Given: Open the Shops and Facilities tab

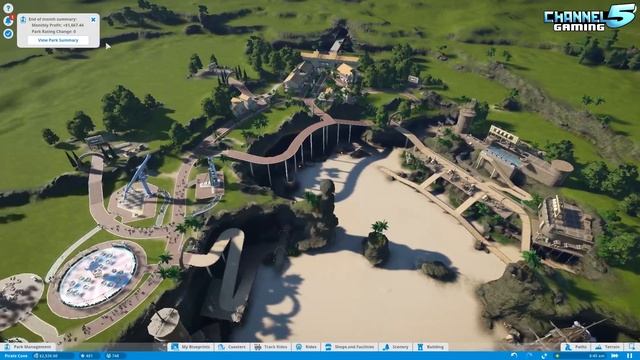Looking at the screenshot, I should click(350, 347).
